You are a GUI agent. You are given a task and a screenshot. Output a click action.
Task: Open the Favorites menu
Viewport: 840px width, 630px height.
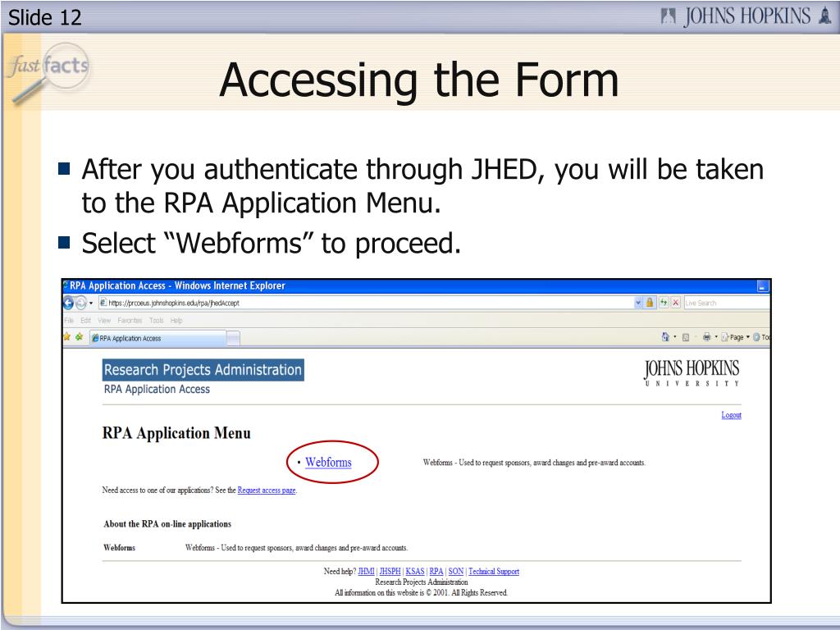click(130, 321)
